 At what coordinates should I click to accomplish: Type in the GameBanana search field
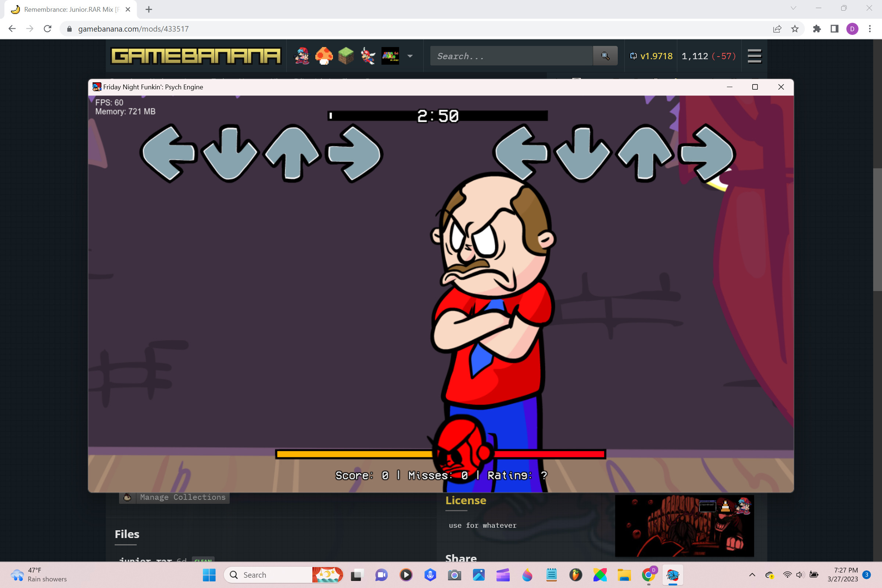click(510, 56)
